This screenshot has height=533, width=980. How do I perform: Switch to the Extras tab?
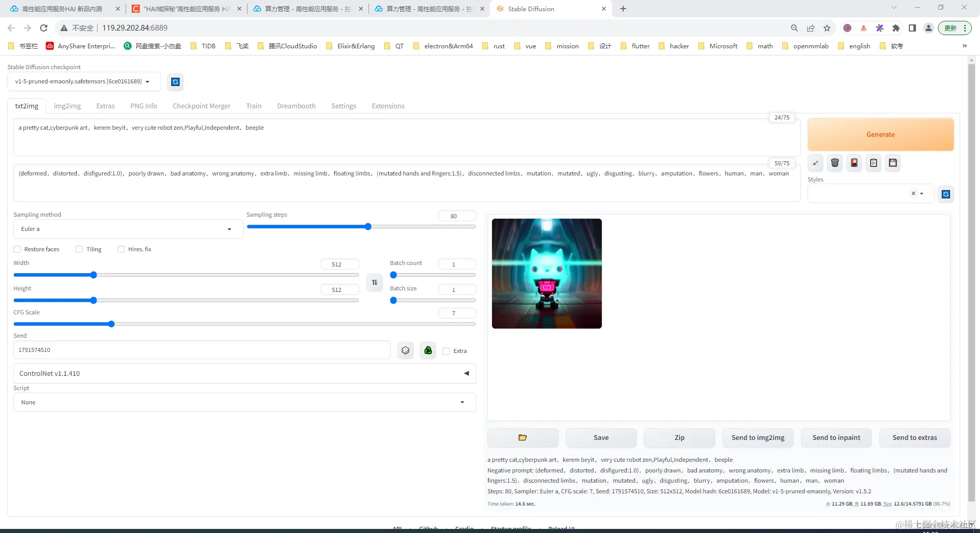[105, 106]
